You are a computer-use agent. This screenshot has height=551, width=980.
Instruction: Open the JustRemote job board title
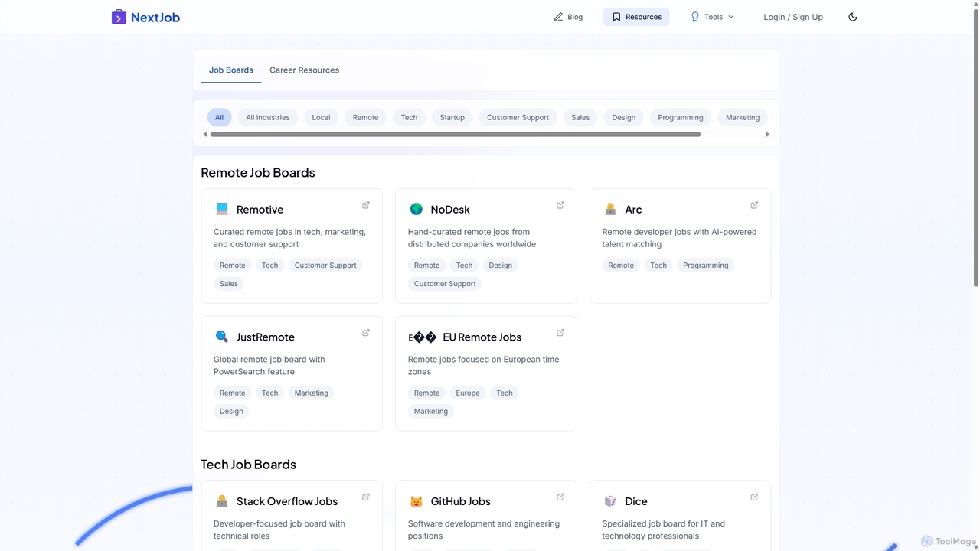pos(266,337)
